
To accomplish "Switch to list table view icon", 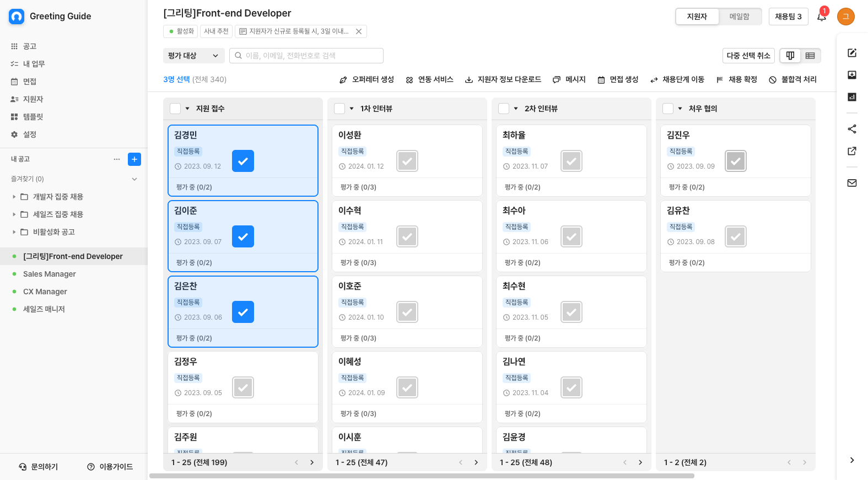I will 810,56.
